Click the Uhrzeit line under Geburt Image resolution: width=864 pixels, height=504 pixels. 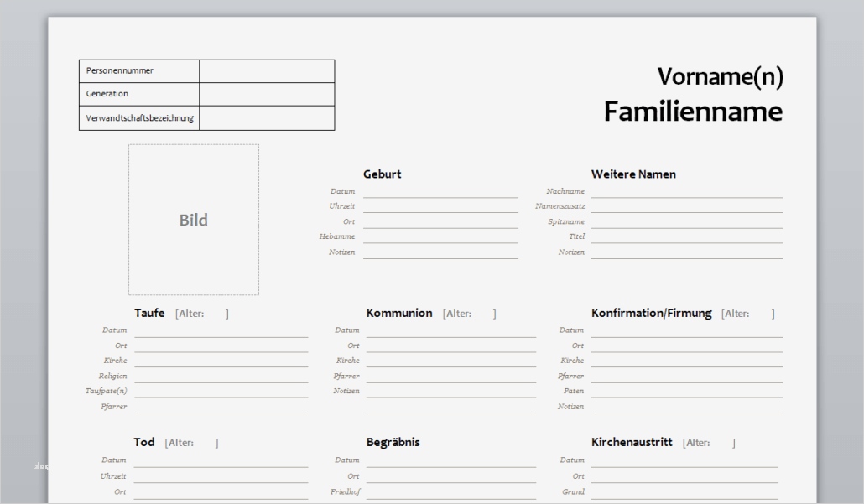(440, 207)
